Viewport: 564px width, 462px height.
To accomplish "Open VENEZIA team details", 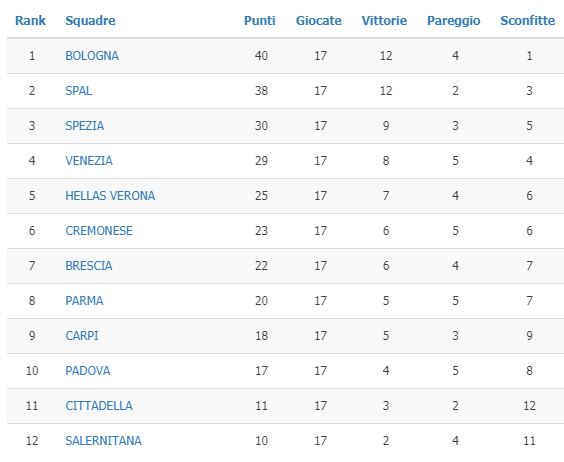I will pos(89,160).
